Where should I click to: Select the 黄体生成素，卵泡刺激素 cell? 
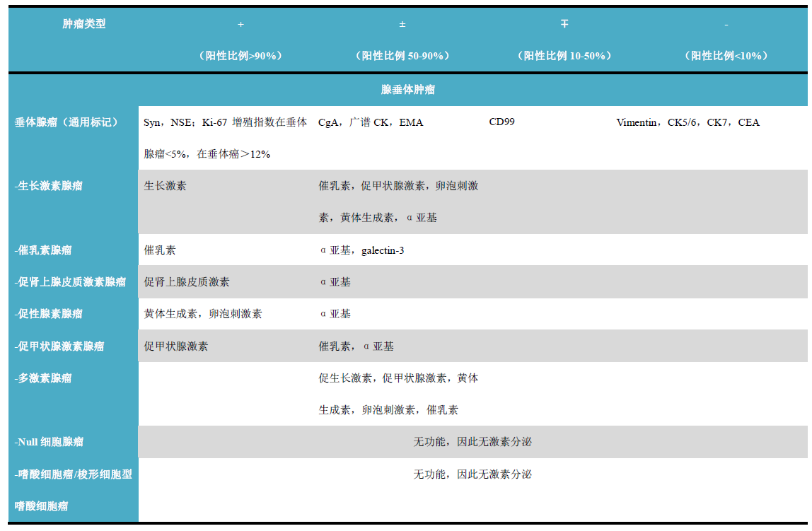tap(202, 314)
